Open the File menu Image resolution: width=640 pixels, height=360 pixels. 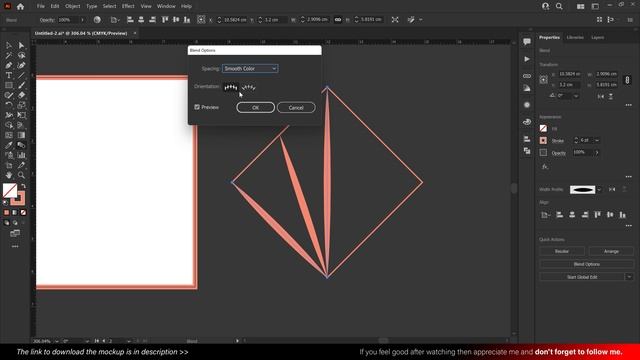pyautogui.click(x=40, y=6)
